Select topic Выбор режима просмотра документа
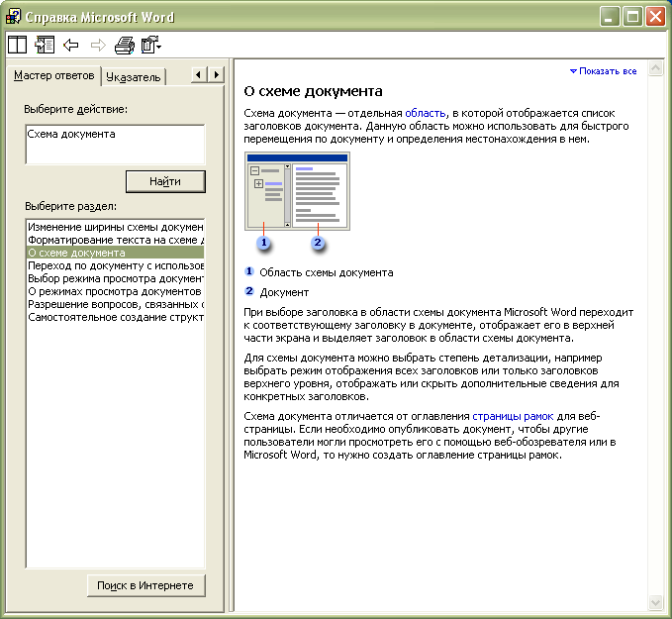 point(115,278)
